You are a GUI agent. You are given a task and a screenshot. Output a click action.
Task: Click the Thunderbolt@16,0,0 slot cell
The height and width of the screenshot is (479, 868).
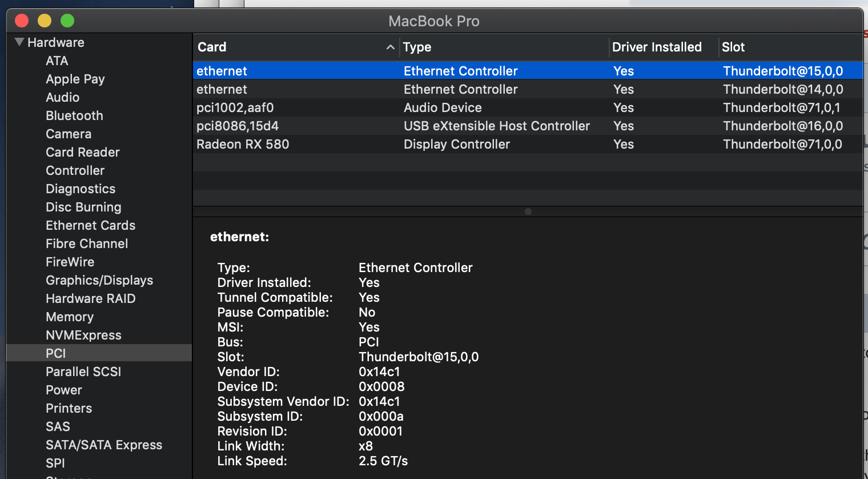pyautogui.click(x=783, y=126)
